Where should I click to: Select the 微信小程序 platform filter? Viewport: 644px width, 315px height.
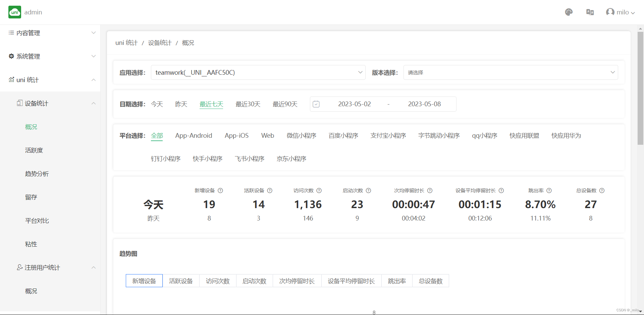[x=301, y=135]
